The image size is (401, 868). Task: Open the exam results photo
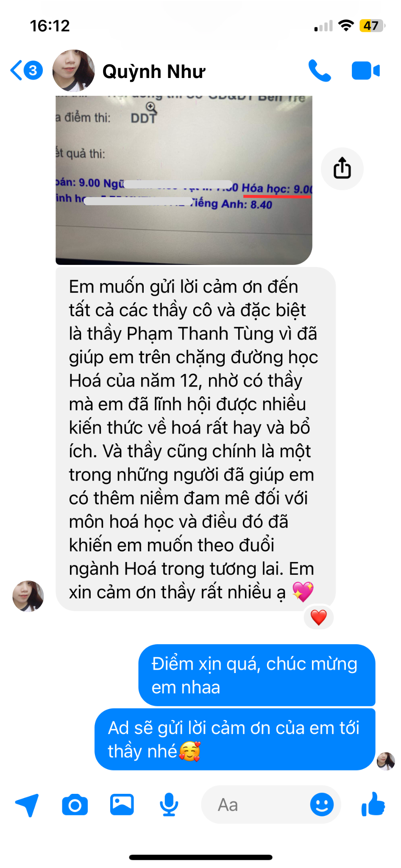pos(184,180)
